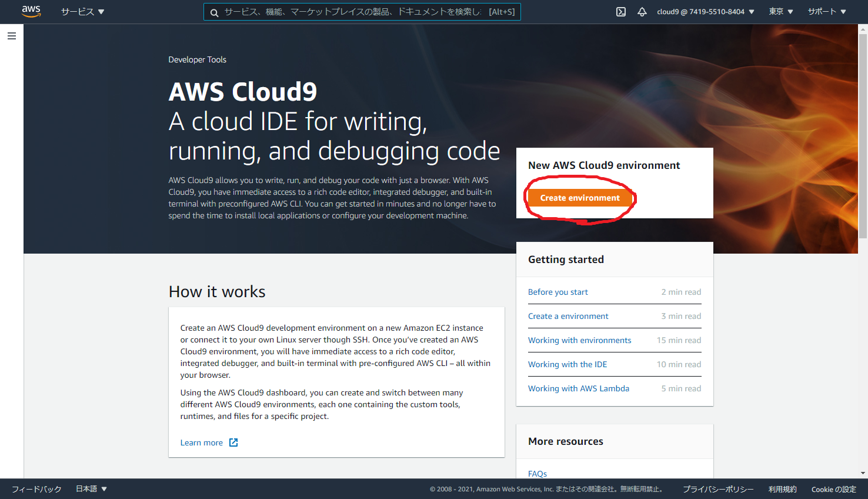
Task: Open the 東京 region selector
Action: [x=781, y=12]
